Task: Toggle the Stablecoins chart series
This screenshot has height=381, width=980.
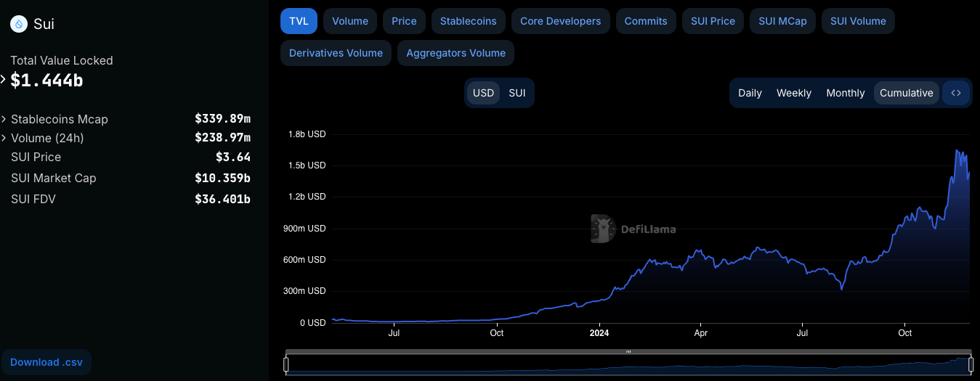Action: pyautogui.click(x=469, y=21)
